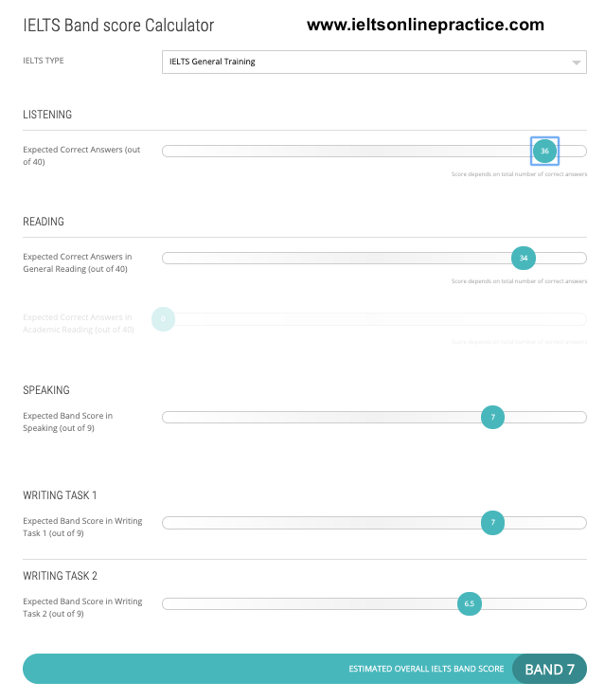Click the General Reading slider handle showing 34
The height and width of the screenshot is (700, 605).
[x=524, y=258]
